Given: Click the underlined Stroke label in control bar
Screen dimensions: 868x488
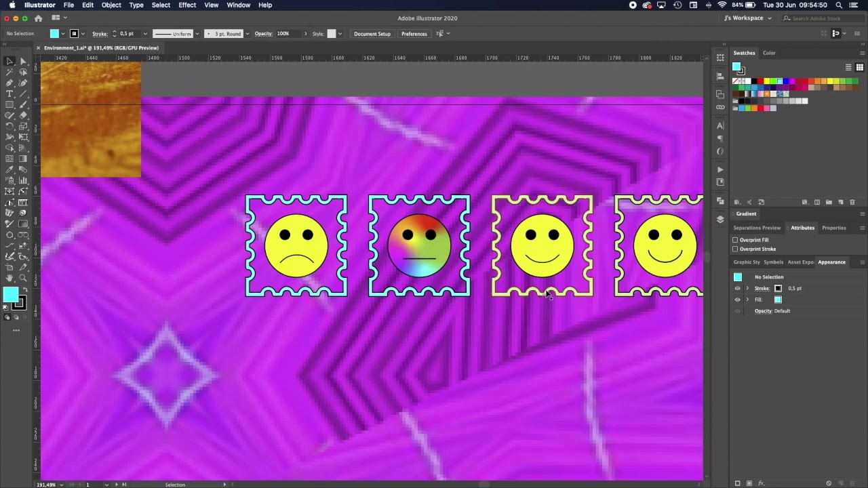Looking at the screenshot, I should pyautogui.click(x=100, y=34).
